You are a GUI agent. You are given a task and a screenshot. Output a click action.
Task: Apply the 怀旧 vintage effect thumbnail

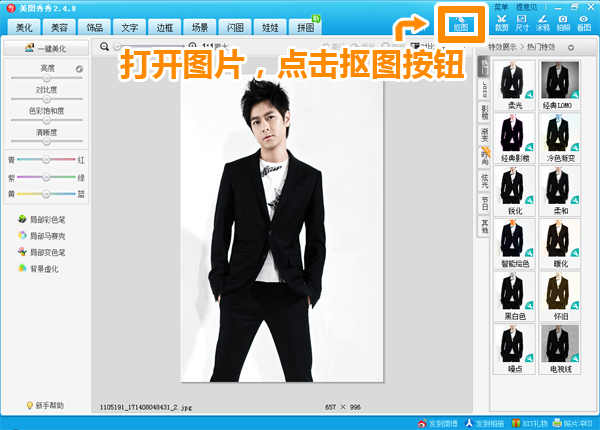tap(560, 296)
